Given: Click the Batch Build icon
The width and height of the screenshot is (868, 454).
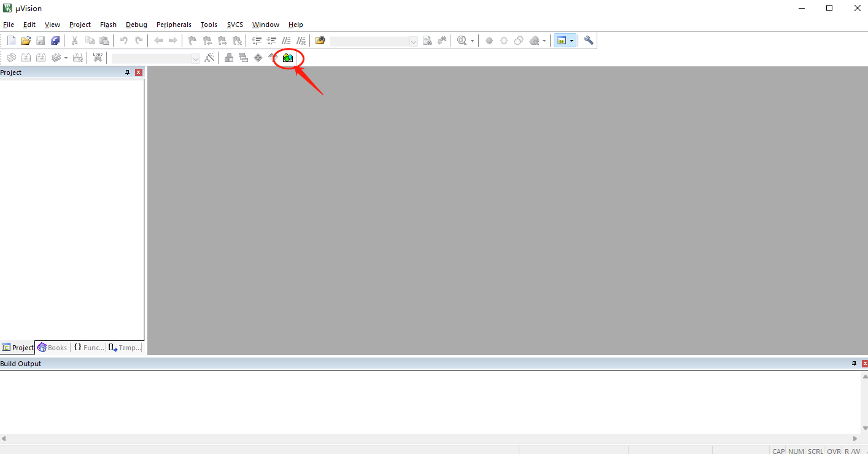Looking at the screenshot, I should click(x=56, y=58).
